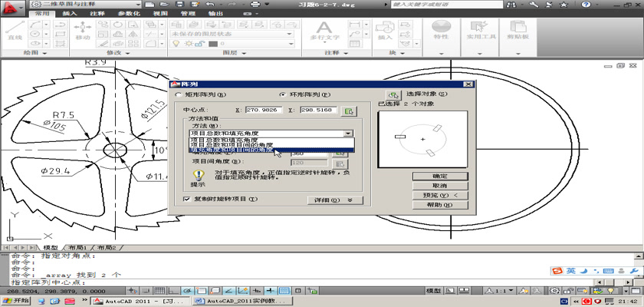Click the Preview (预览) button

pos(440,195)
